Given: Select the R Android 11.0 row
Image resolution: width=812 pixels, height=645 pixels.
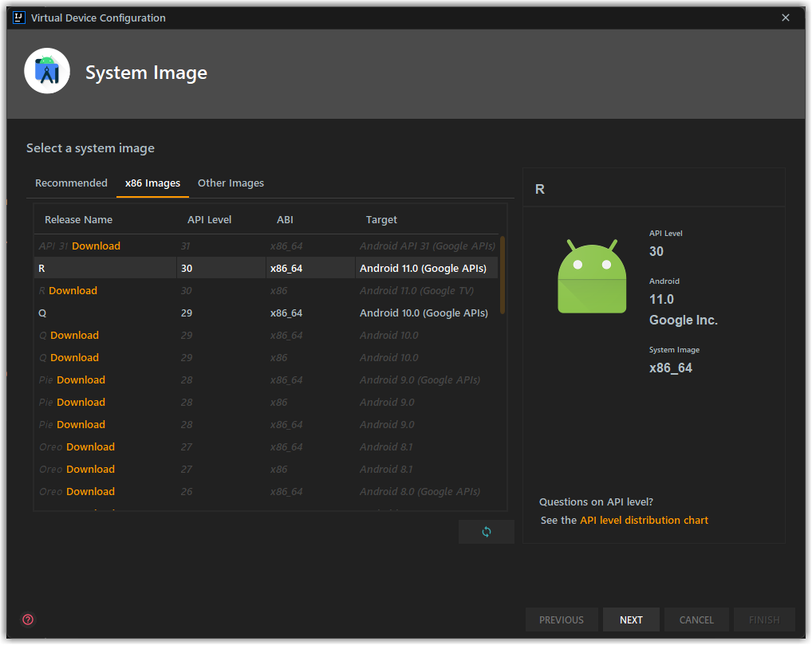Looking at the screenshot, I should click(x=239, y=268).
